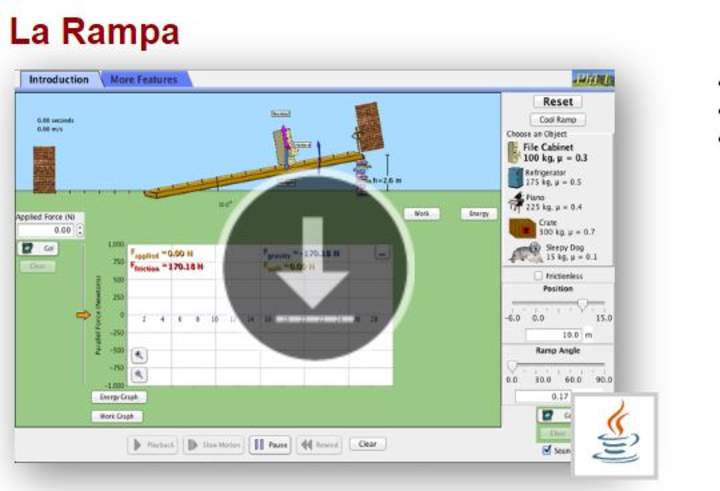This screenshot has height=491, width=720.
Task: Click the Position slider handle
Action: point(583,305)
